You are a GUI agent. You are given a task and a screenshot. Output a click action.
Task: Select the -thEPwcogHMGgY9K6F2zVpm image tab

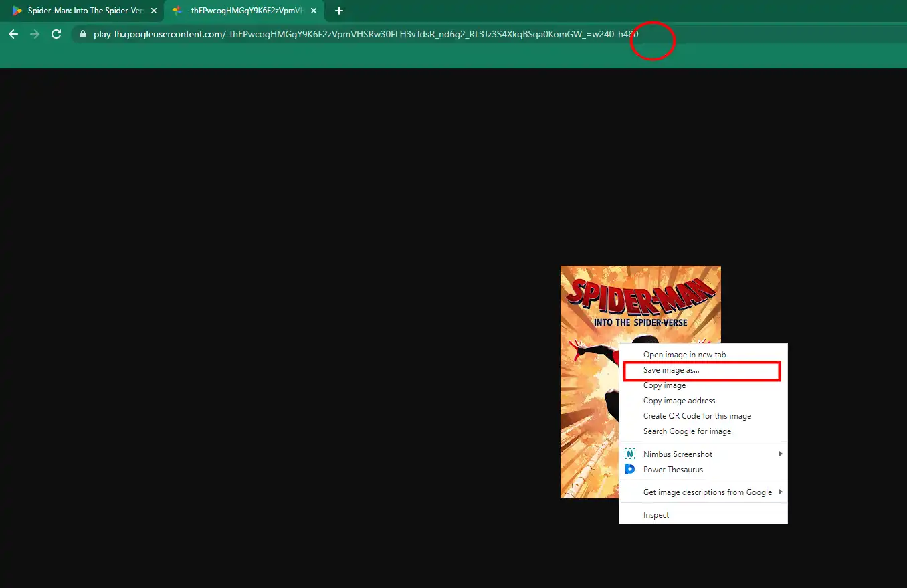[x=244, y=11]
